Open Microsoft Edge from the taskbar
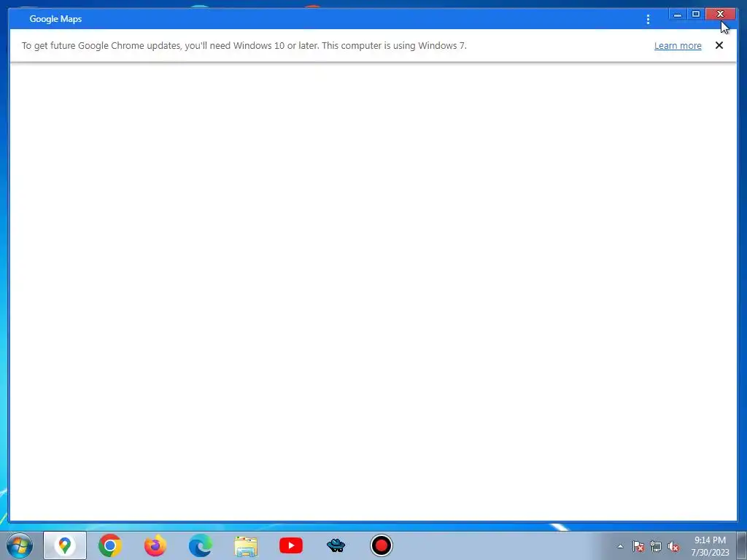This screenshot has width=747, height=560. coord(201,545)
